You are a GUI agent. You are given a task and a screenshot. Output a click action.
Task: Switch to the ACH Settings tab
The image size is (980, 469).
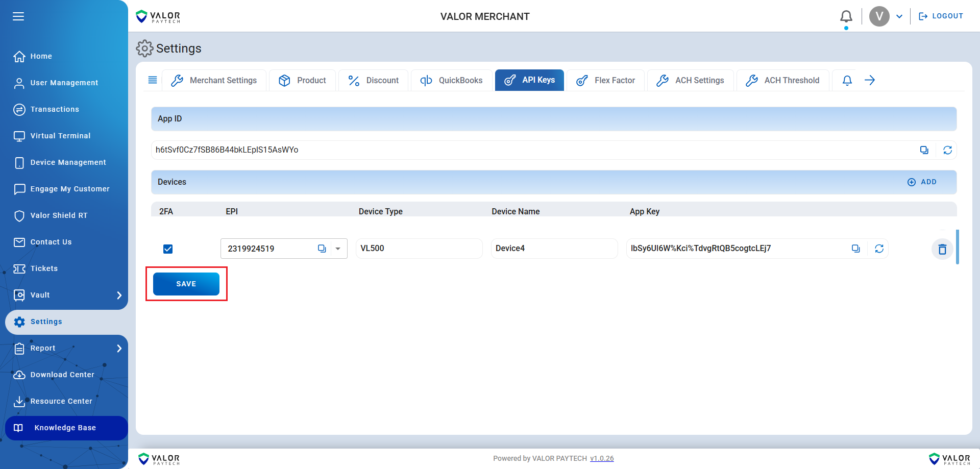click(691, 80)
